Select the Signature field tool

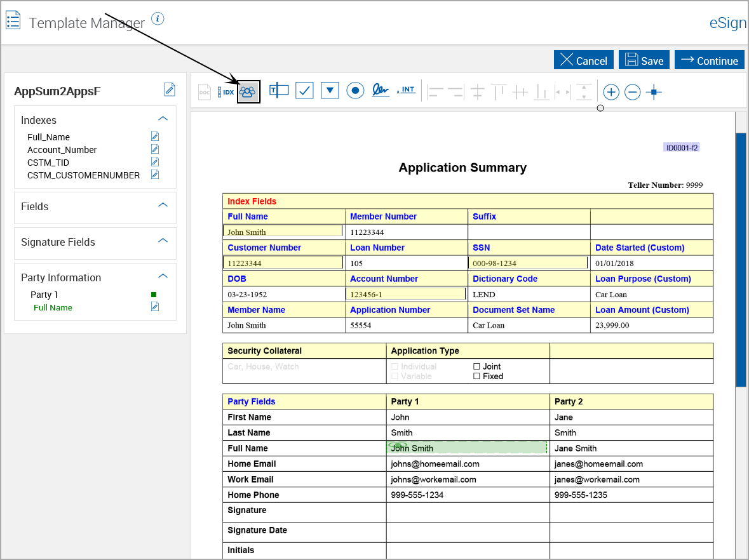(381, 90)
